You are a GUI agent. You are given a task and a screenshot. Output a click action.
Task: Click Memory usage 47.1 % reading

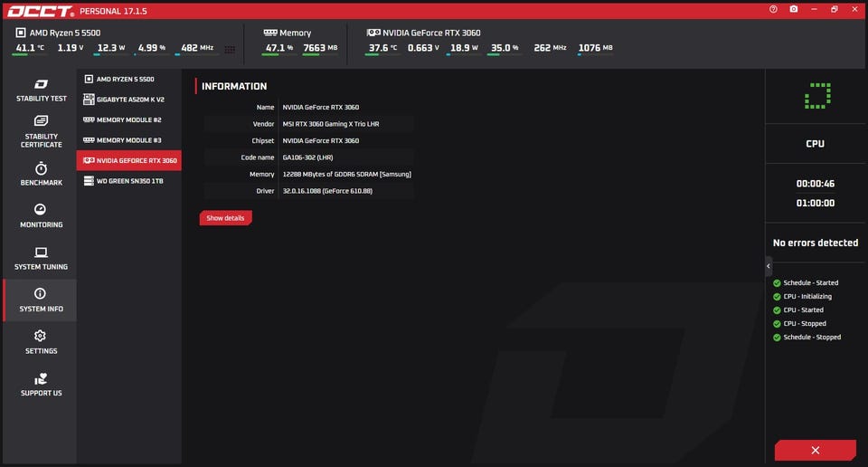pos(279,48)
